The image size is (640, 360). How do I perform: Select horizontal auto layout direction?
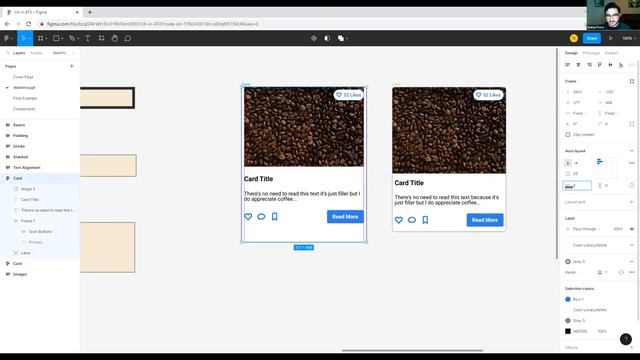[576, 163]
